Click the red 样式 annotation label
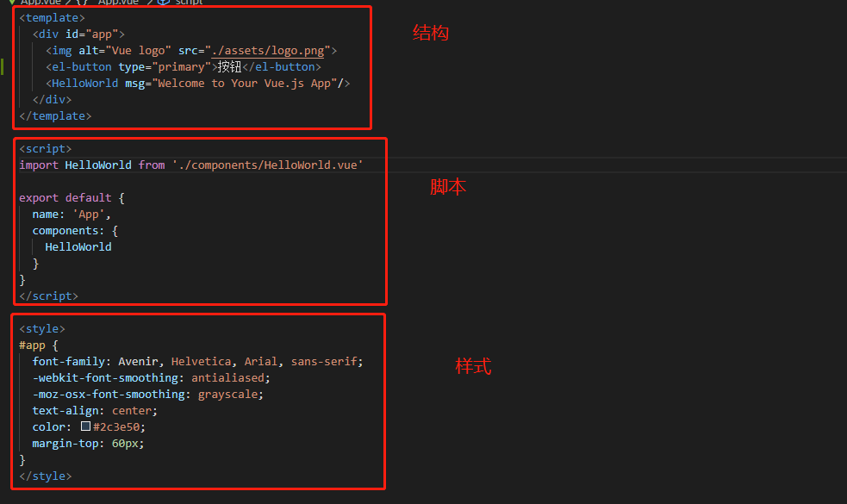Image resolution: width=847 pixels, height=504 pixels. pos(473,366)
